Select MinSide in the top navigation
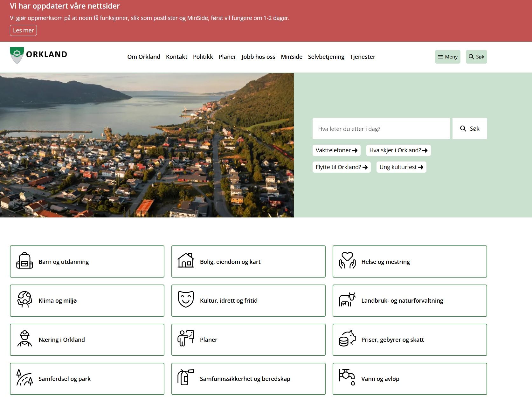This screenshot has width=532, height=399. click(291, 57)
